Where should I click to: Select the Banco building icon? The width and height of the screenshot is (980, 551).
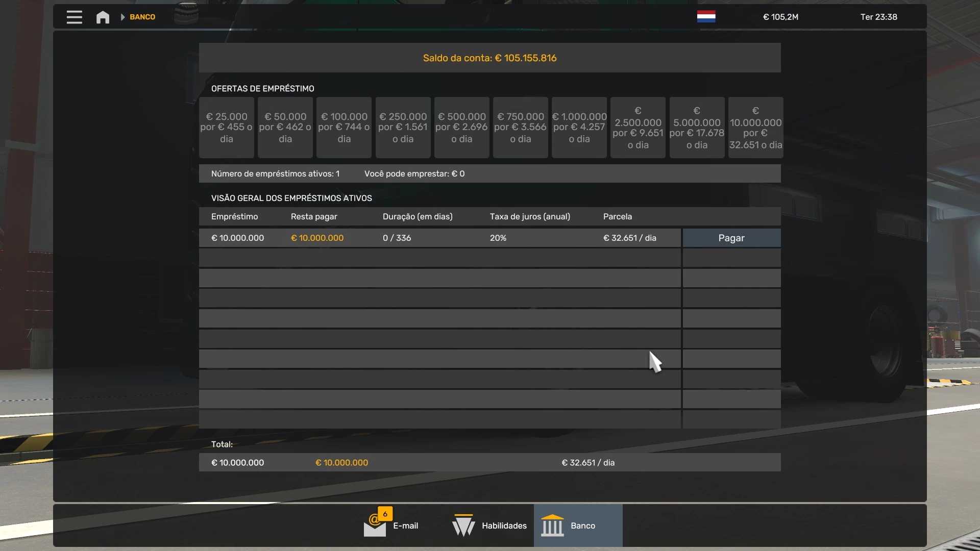pos(552,525)
